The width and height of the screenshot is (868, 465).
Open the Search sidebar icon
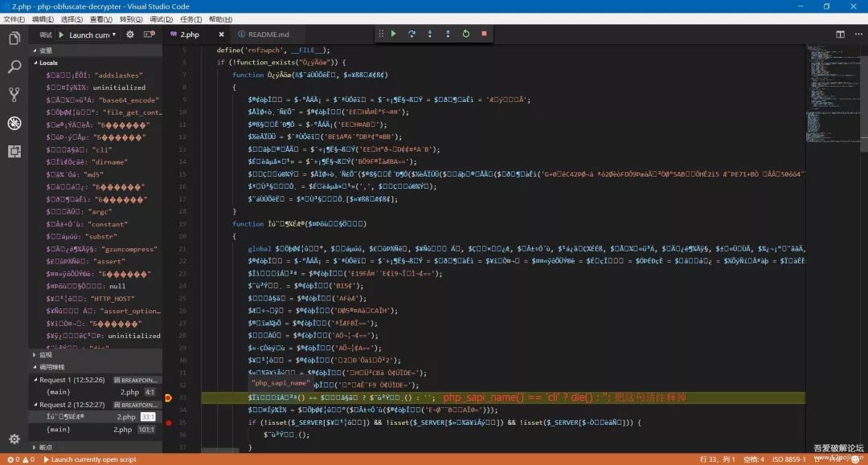point(14,66)
